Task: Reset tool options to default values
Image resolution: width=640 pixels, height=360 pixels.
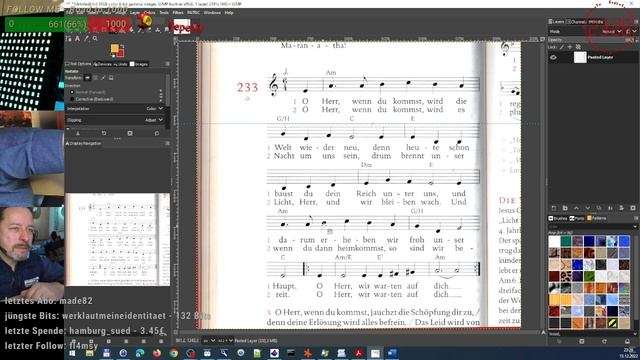Action: tap(157, 133)
